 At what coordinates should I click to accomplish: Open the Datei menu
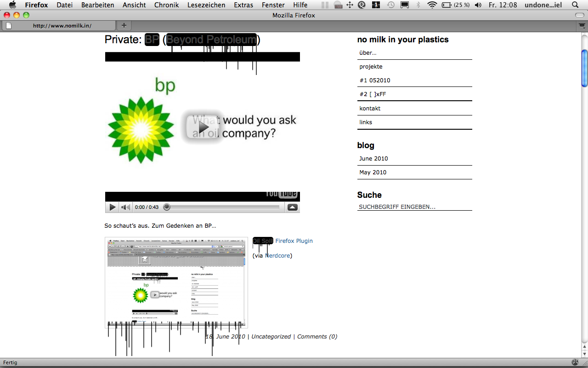[64, 5]
